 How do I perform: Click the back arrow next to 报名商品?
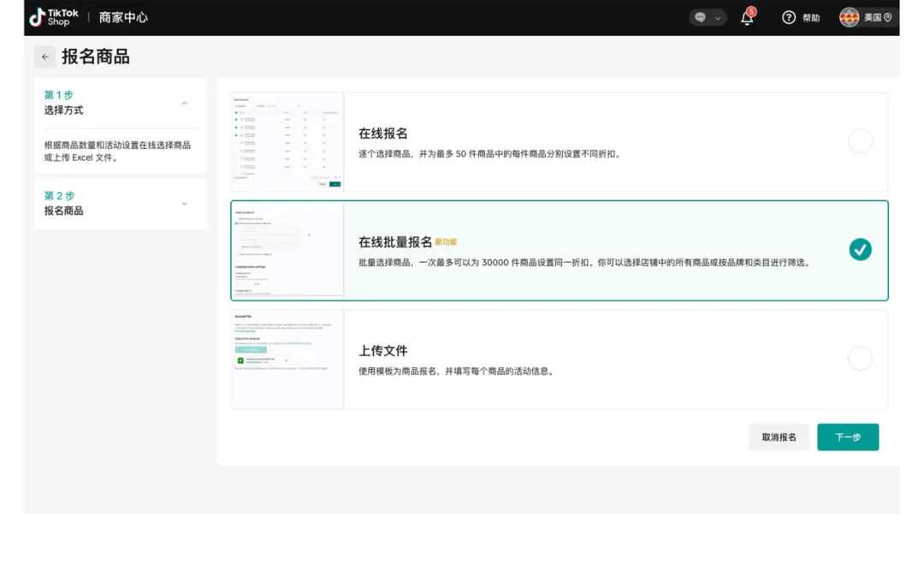coord(44,56)
